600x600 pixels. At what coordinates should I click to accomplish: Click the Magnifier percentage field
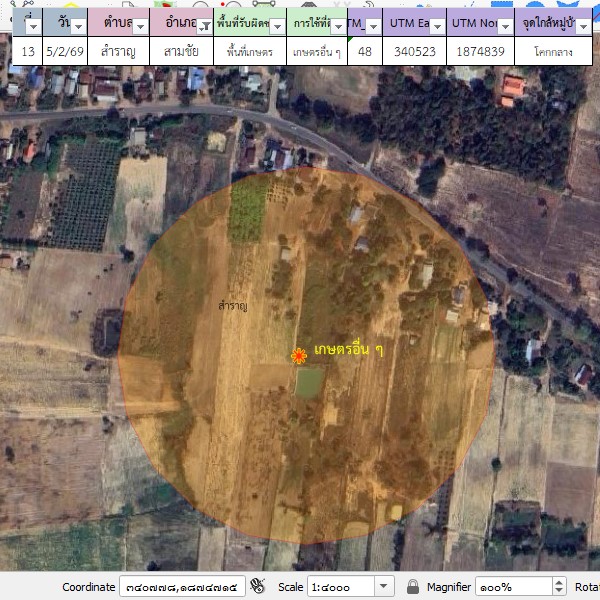tap(510, 587)
